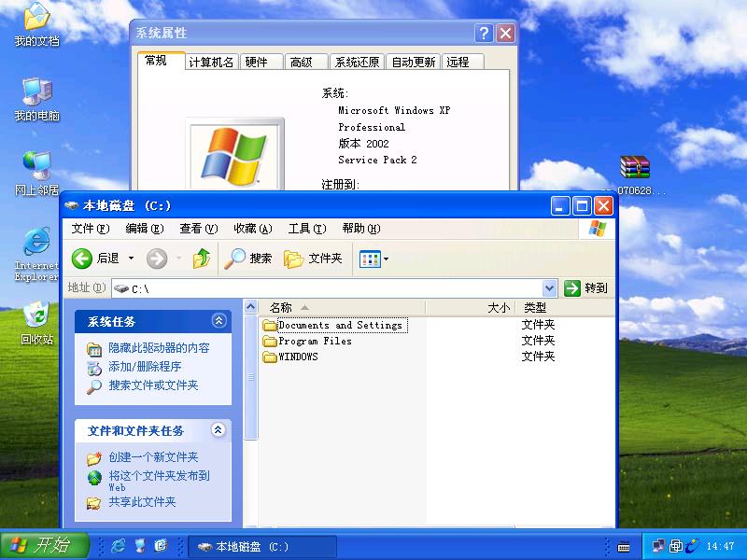This screenshot has width=747, height=560.
Task: Click the keyboard language bar icon
Action: (623, 547)
